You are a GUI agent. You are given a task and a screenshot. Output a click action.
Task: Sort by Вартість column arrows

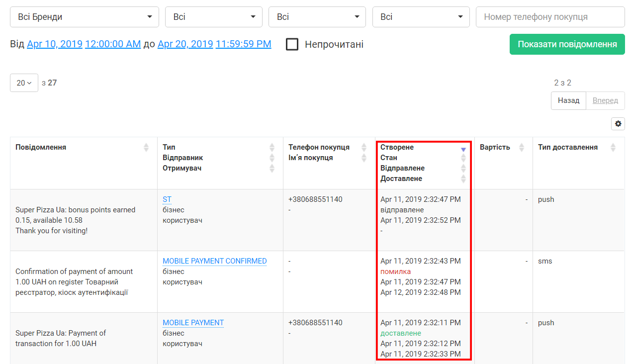(x=522, y=147)
